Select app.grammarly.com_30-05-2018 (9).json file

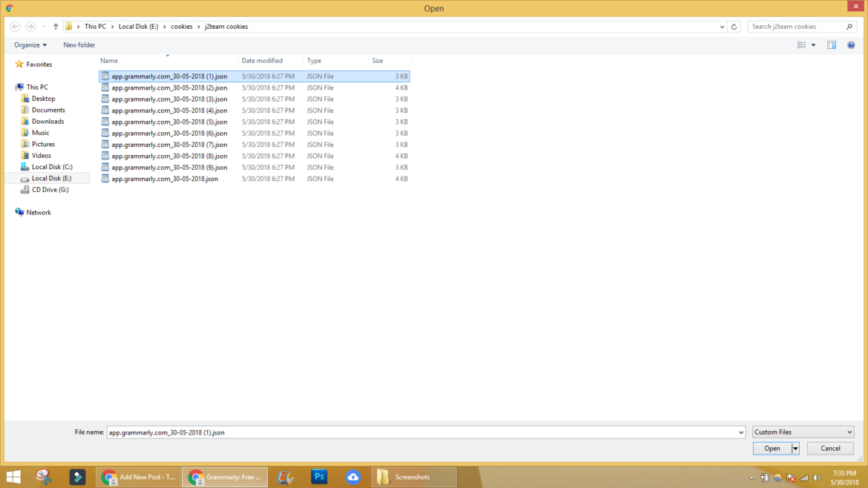point(254,167)
